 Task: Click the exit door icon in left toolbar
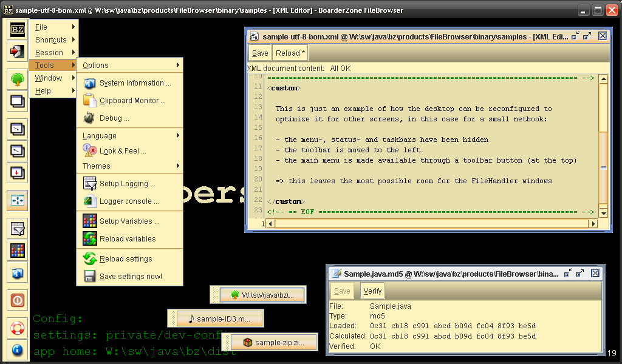coord(17,52)
